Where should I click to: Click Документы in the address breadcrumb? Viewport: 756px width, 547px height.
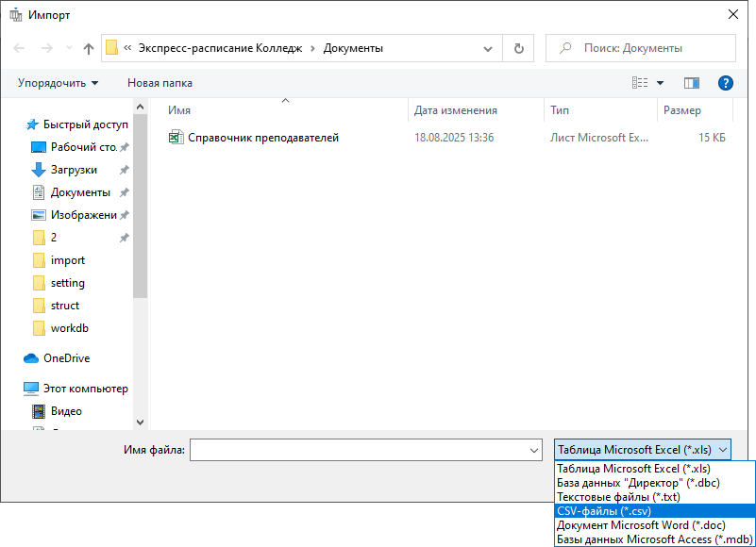353,48
